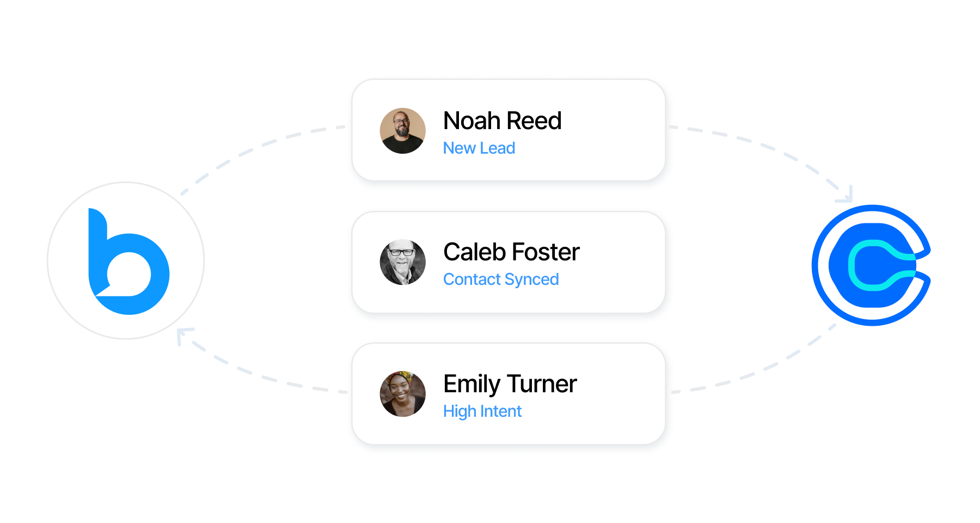Click the 'Contact Synced' status label
This screenshot has width=980, height=523.
501,279
